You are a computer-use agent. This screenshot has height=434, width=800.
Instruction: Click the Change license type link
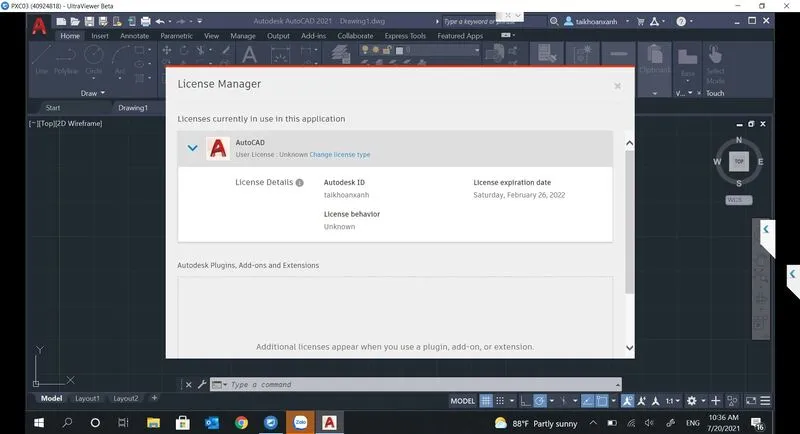click(340, 155)
